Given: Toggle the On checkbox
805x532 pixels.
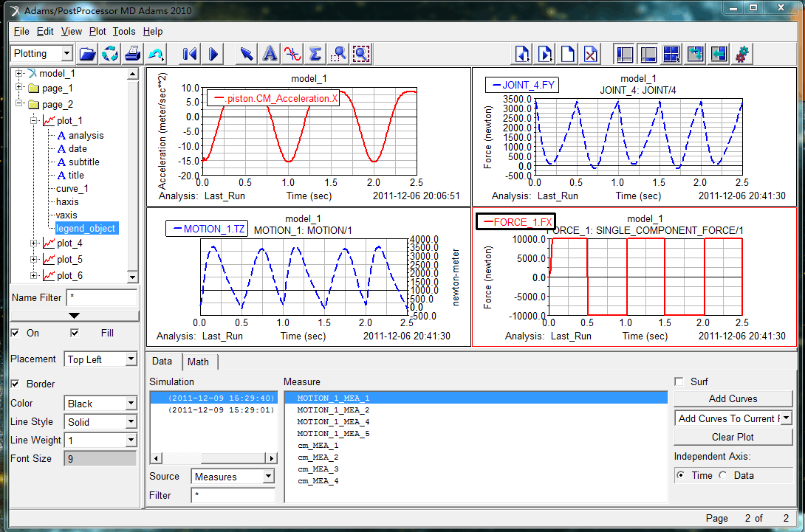Looking at the screenshot, I should click(x=16, y=333).
